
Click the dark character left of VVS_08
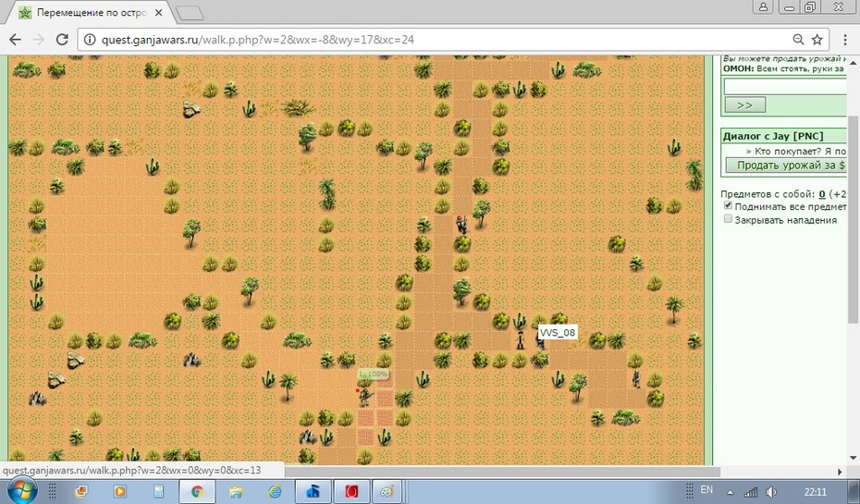[520, 339]
